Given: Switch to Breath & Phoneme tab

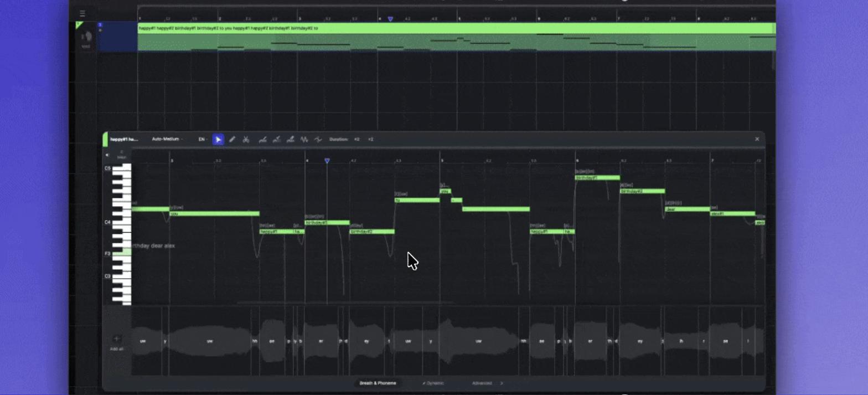Looking at the screenshot, I should click(378, 383).
